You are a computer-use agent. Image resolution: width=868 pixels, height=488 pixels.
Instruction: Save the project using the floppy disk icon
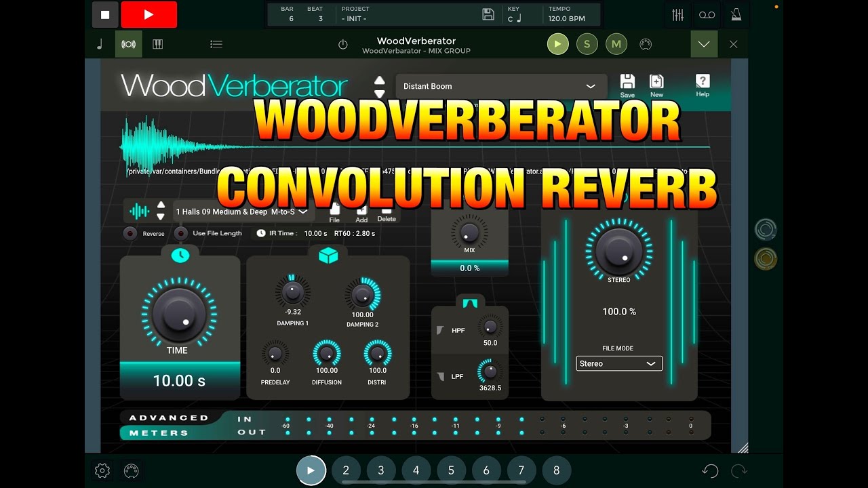pyautogui.click(x=488, y=14)
